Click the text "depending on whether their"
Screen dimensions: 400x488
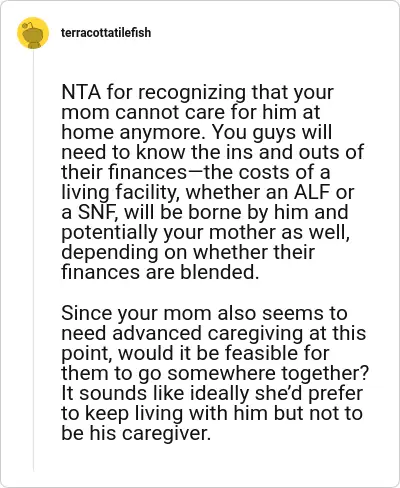click(188, 252)
